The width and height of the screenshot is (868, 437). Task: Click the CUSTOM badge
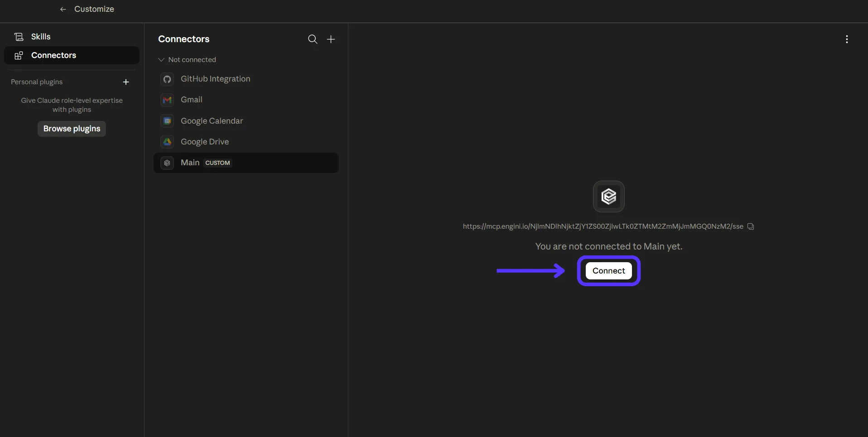[217, 163]
